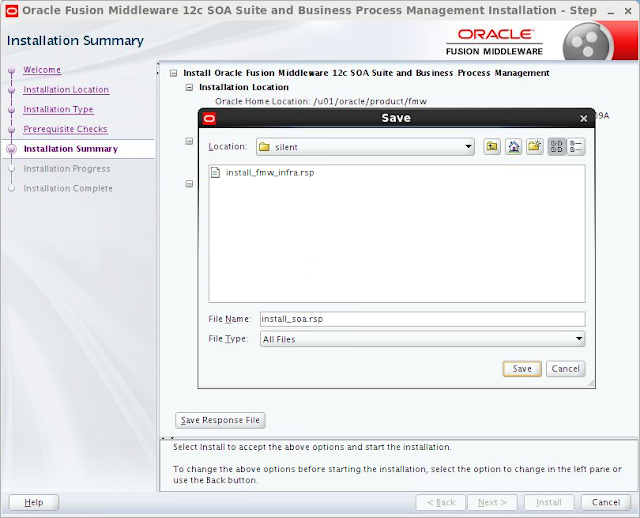Screen dimensions: 640x518
Task: Select the Installation Summary step
Action: [71, 149]
